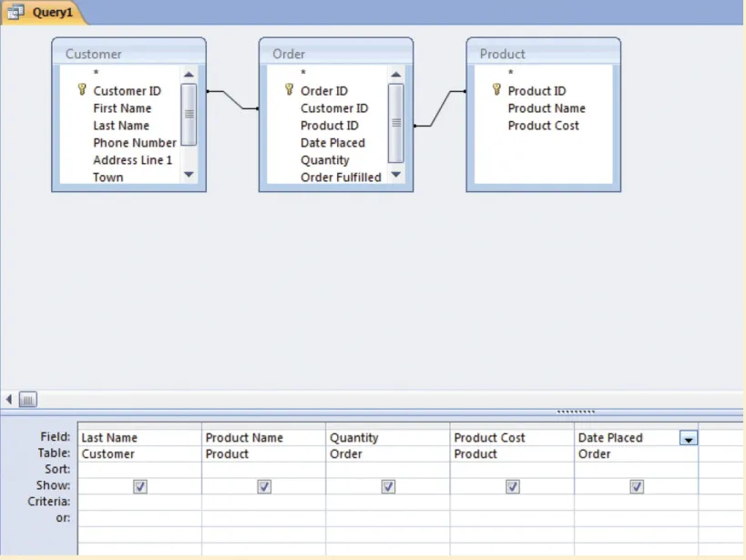746x560 pixels.
Task: Click Product Cost field cell in grid
Action: click(x=513, y=438)
